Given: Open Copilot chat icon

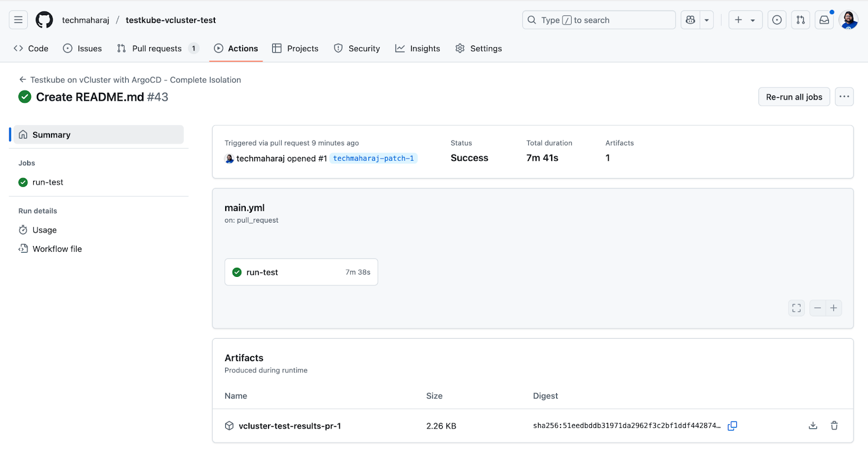Looking at the screenshot, I should point(690,20).
